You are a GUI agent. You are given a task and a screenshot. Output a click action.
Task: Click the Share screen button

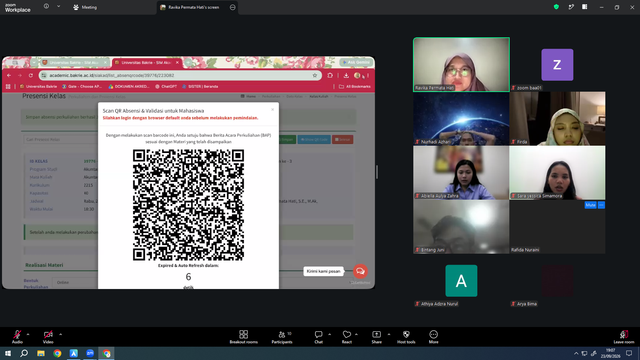pyautogui.click(x=376, y=337)
